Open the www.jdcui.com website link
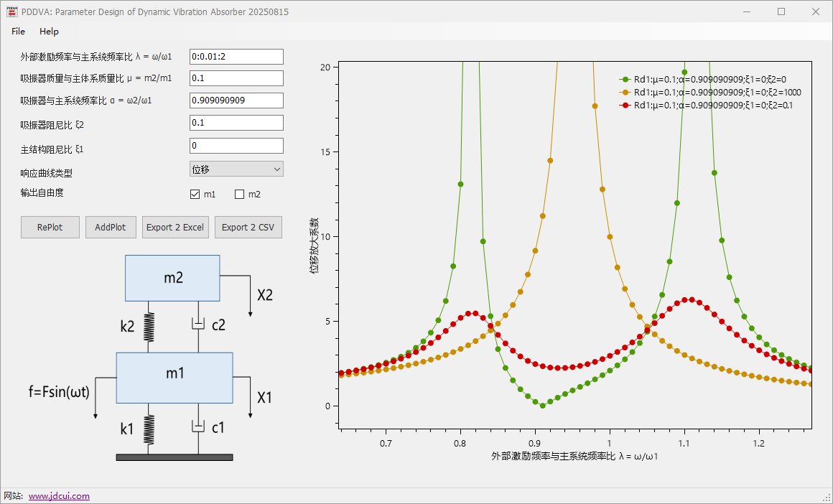The height and width of the screenshot is (504, 833). click(59, 496)
